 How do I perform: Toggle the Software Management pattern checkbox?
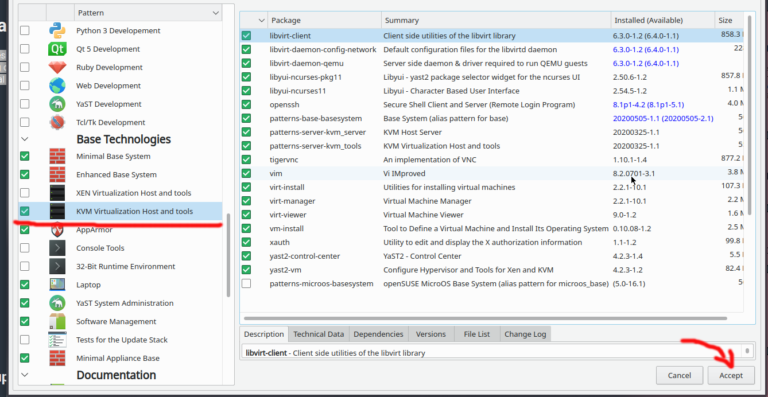click(24, 322)
